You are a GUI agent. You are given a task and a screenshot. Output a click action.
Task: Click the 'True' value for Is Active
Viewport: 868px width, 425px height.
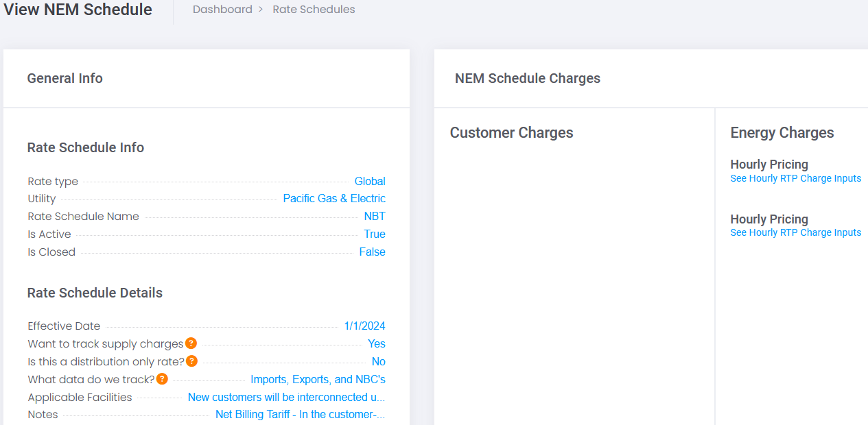(375, 234)
